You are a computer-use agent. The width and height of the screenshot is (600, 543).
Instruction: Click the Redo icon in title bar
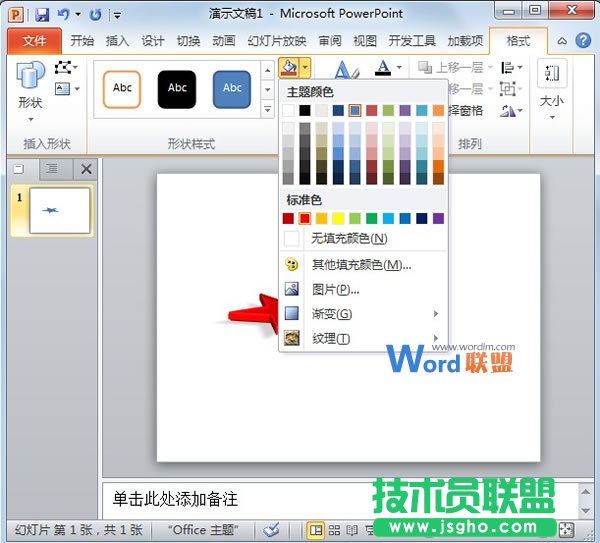[x=95, y=15]
